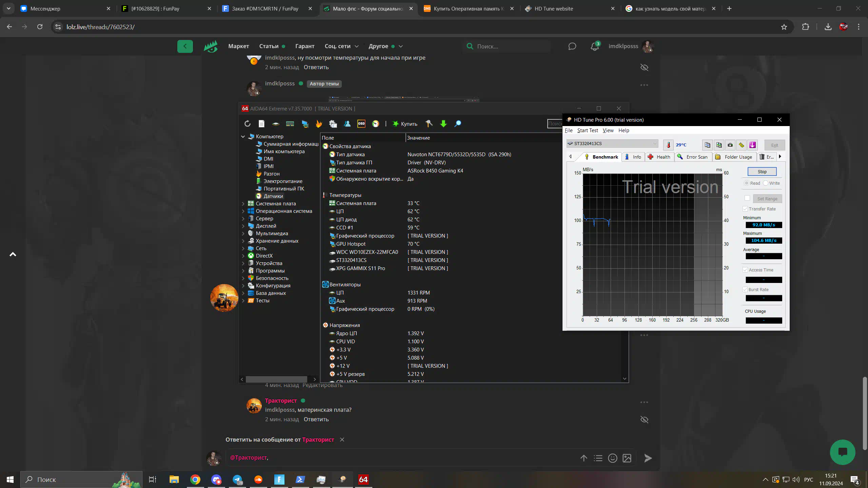The height and width of the screenshot is (488, 868).
Task: Click the emoji smiley icon in reply box
Action: pos(612,458)
